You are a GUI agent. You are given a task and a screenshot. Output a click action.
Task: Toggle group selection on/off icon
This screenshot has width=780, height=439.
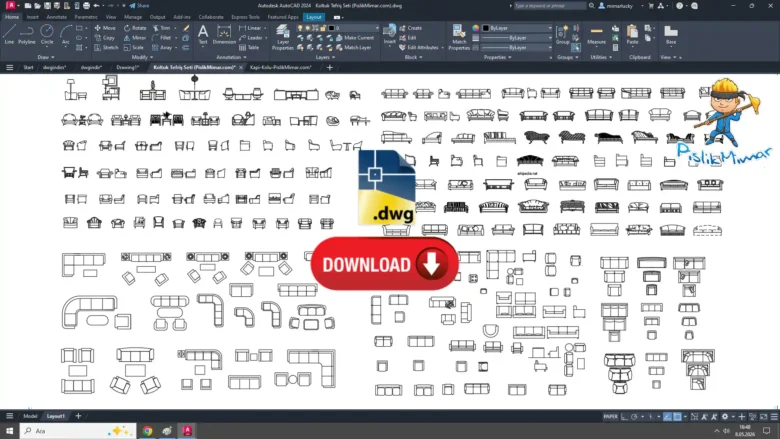click(576, 48)
